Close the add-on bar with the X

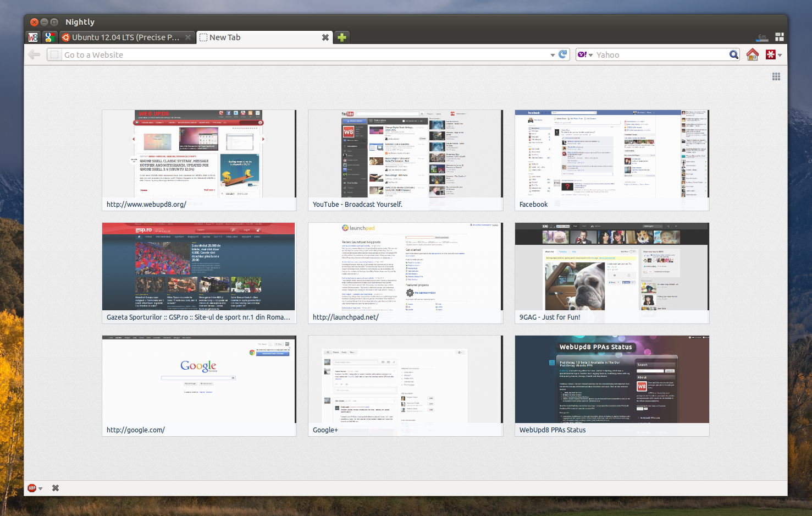pos(55,488)
